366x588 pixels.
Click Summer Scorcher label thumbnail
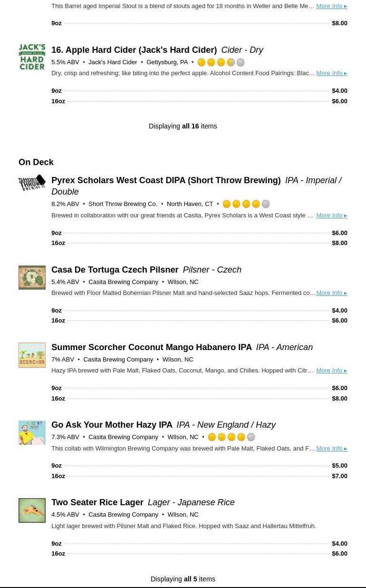[x=32, y=355]
